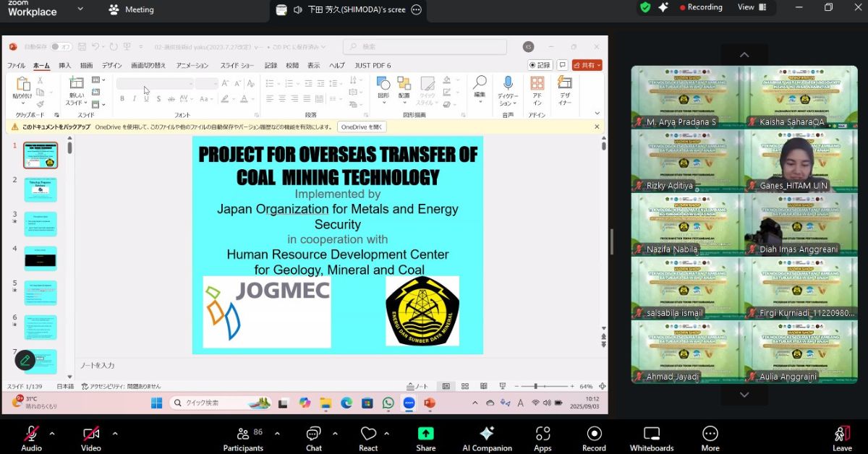Show previous page of gallery participants

click(x=744, y=55)
